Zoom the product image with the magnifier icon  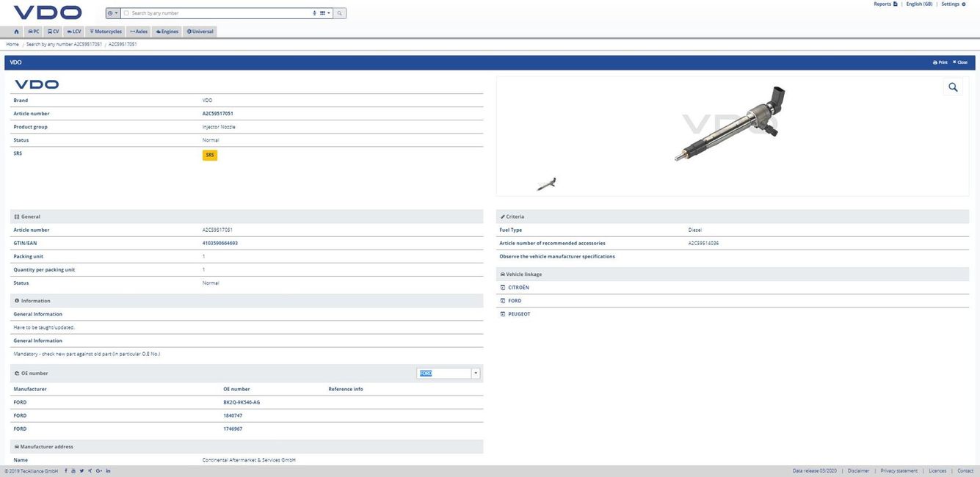(953, 87)
